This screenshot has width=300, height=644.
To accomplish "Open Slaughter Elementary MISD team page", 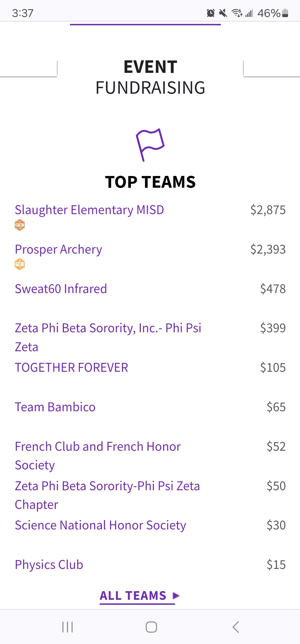I will [89, 210].
